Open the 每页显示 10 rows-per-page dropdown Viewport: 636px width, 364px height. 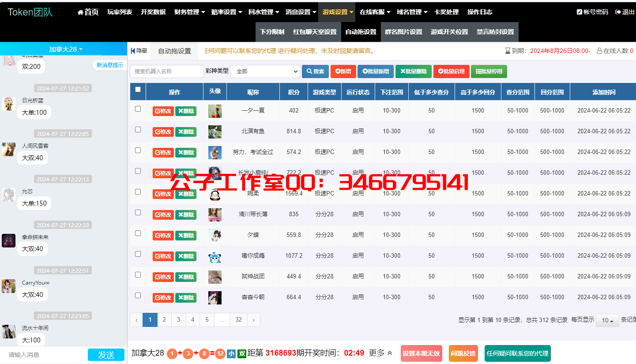(607, 321)
